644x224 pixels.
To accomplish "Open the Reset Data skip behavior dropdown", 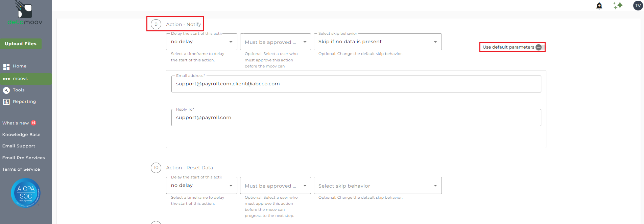I will tap(377, 186).
